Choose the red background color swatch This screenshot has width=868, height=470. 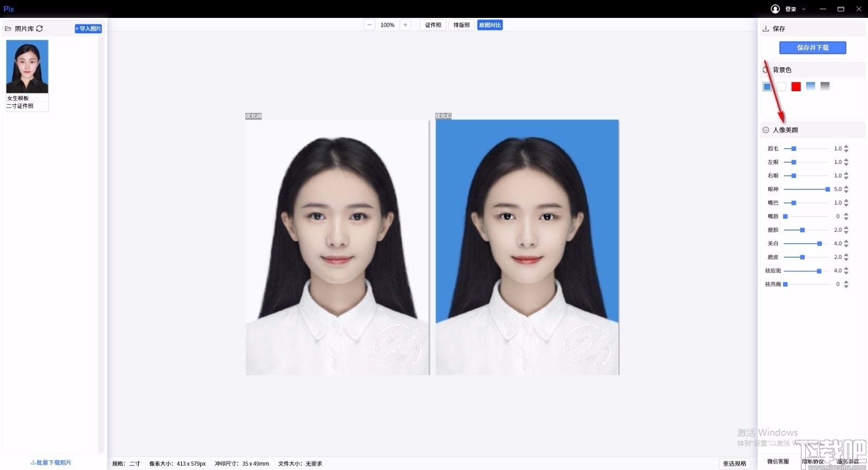796,86
